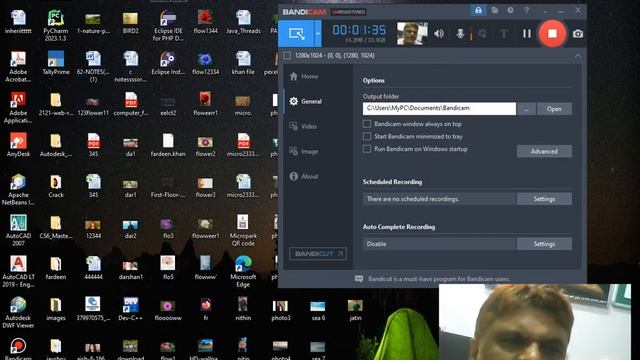Toggle the text overlay T icon
The height and width of the screenshot is (360, 640).
(504, 33)
